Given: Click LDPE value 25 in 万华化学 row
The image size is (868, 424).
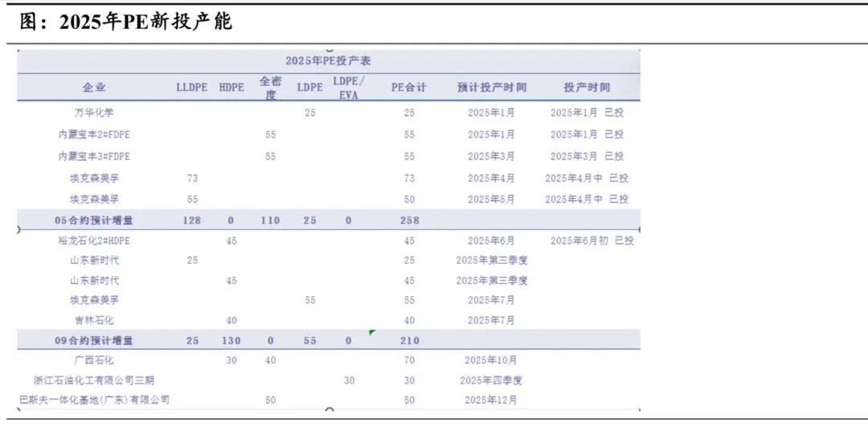Looking at the screenshot, I should (310, 113).
